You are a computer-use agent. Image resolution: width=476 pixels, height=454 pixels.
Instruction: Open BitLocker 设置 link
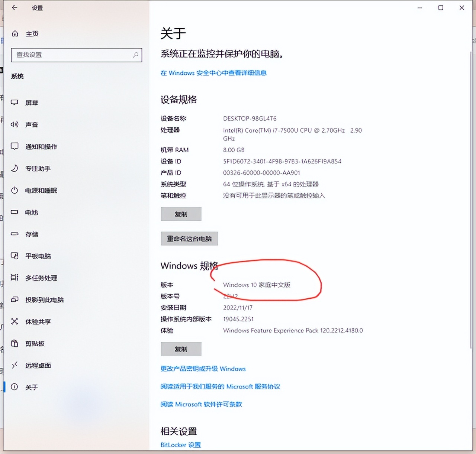click(180, 445)
